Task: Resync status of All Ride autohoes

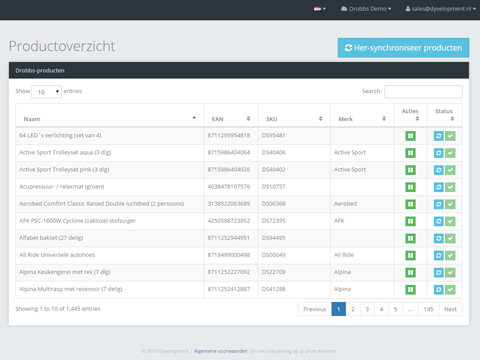Action: coord(439,255)
